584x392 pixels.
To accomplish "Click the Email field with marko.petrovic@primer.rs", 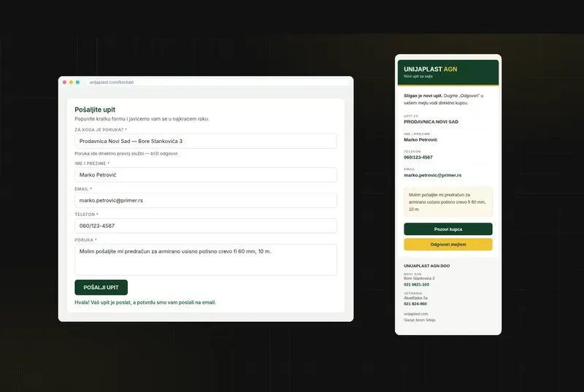I will click(206, 200).
